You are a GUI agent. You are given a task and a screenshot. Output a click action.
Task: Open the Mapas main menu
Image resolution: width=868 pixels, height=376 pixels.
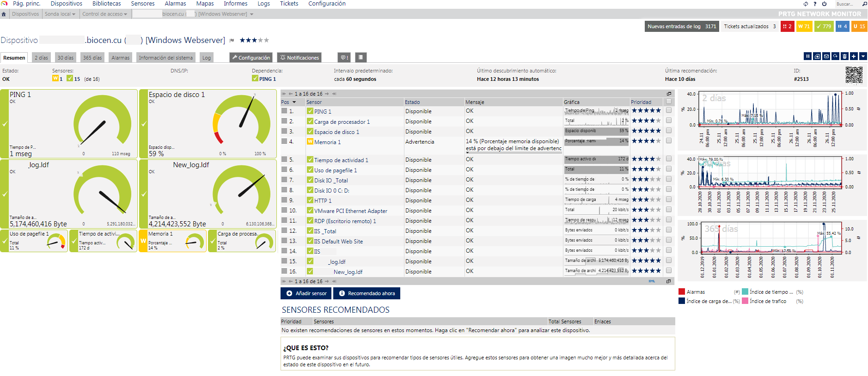click(205, 4)
